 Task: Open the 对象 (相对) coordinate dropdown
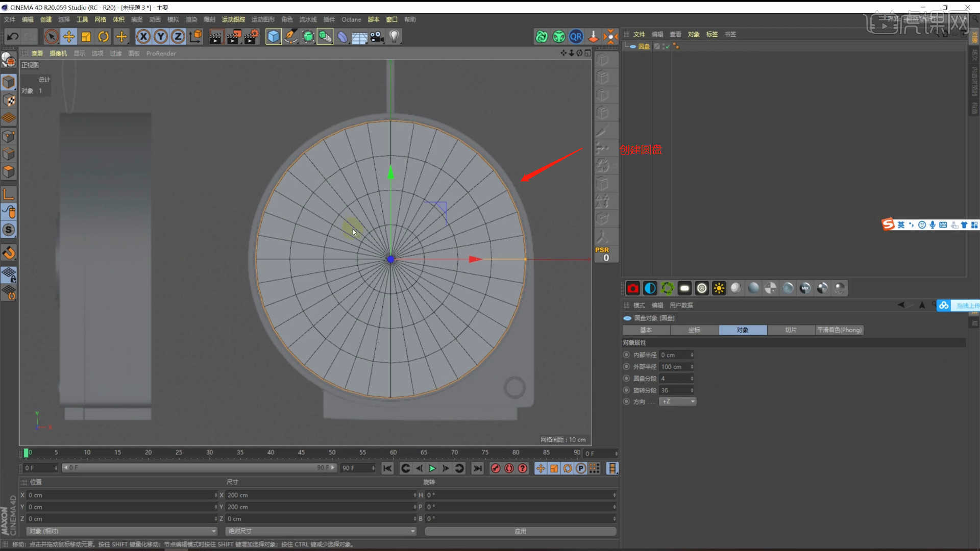point(121,531)
